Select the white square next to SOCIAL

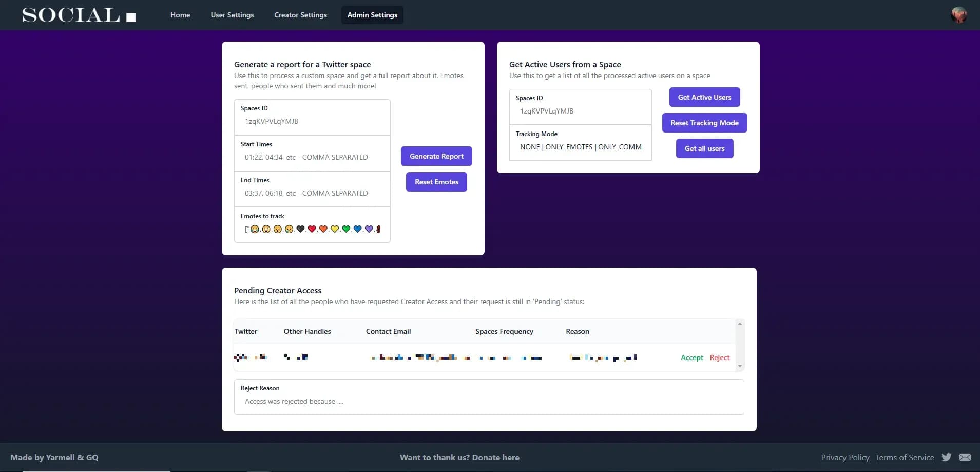point(130,16)
